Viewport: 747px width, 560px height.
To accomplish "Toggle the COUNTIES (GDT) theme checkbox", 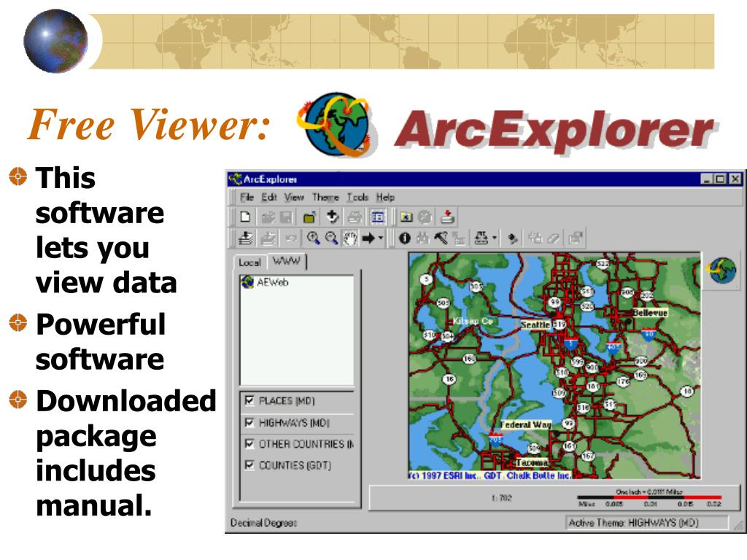I will coord(249,464).
